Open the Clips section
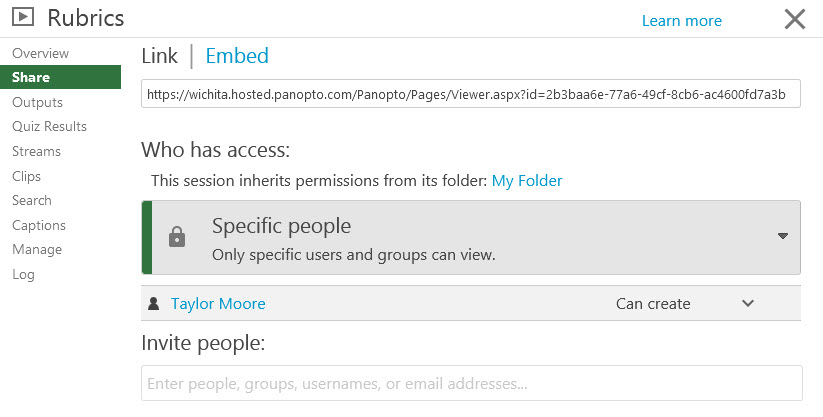 (x=26, y=176)
